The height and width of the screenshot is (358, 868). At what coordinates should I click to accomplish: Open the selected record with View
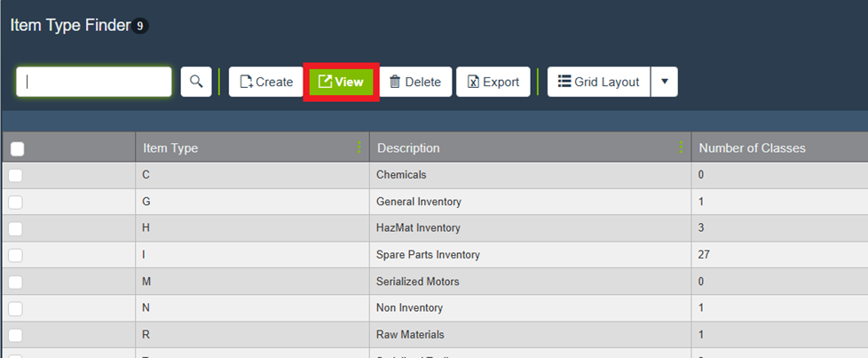pyautogui.click(x=341, y=82)
